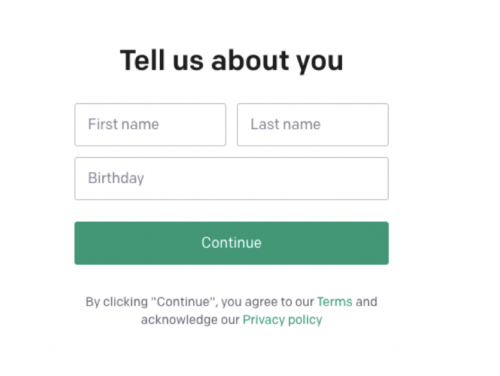
Task: View the Terms of use agreement
Action: (x=334, y=302)
